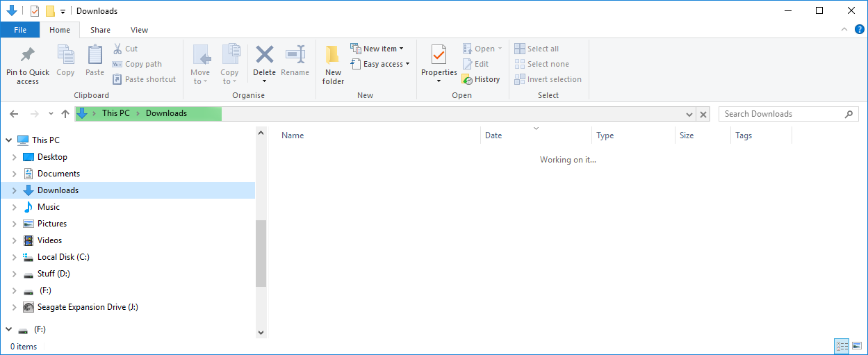This screenshot has width=868, height=355.
Task: Collapse the ribbon using the chevron
Action: [x=844, y=30]
